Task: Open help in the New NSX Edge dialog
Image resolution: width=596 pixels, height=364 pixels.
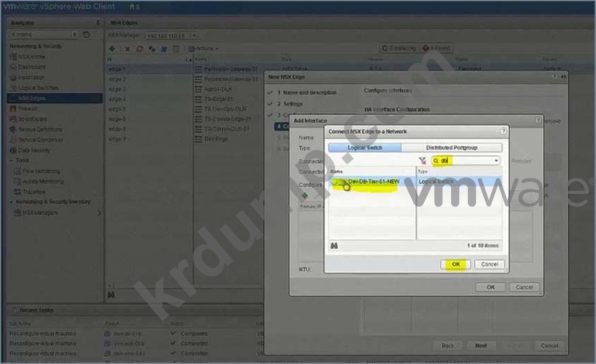Action: (555, 77)
